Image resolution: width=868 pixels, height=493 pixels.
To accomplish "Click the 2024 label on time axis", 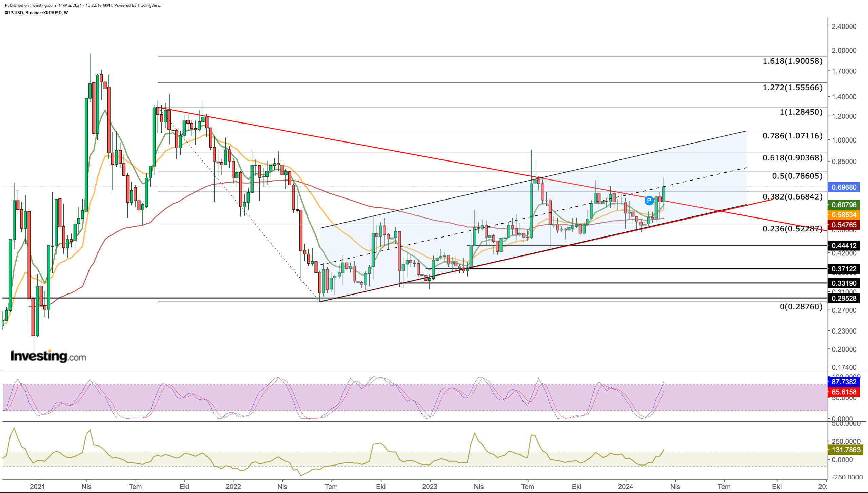I will point(626,486).
